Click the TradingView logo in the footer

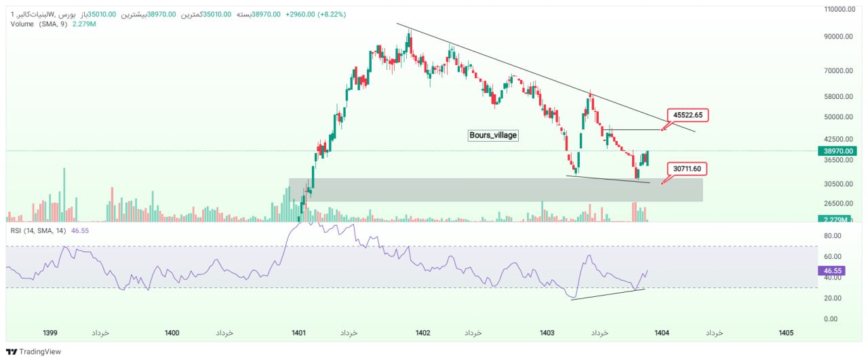coord(33,352)
